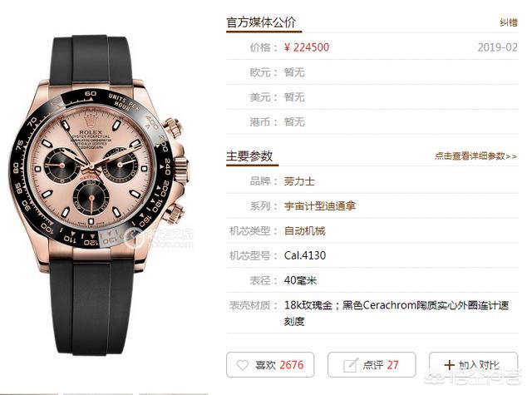Click the 纠错 correction link
The height and width of the screenshot is (395, 532).
[509, 22]
